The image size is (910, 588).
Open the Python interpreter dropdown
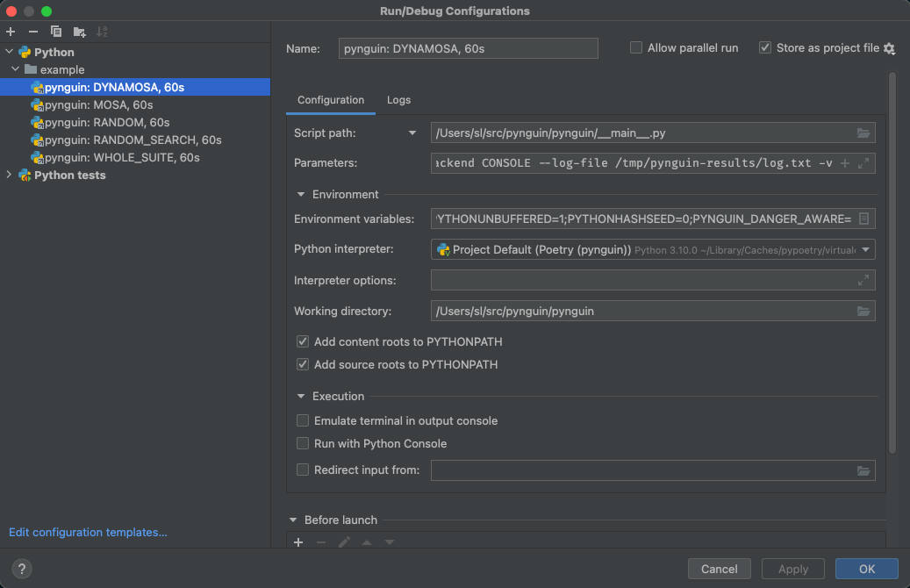pos(866,250)
